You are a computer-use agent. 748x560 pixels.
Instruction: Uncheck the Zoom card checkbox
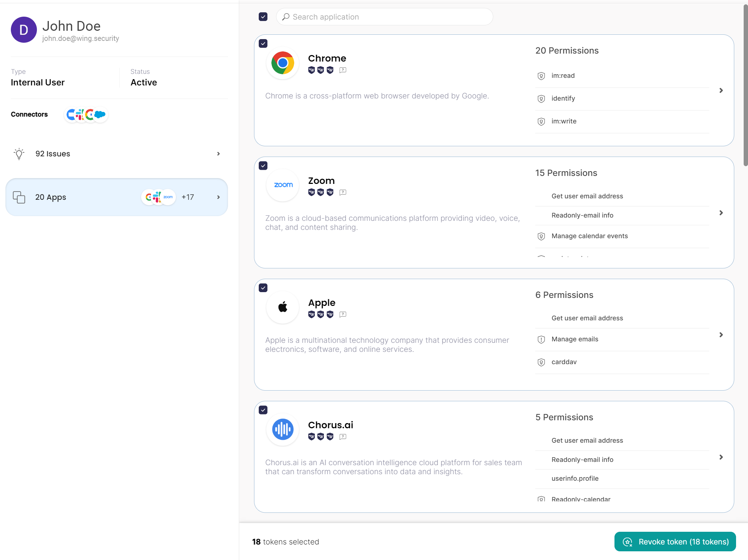click(263, 166)
